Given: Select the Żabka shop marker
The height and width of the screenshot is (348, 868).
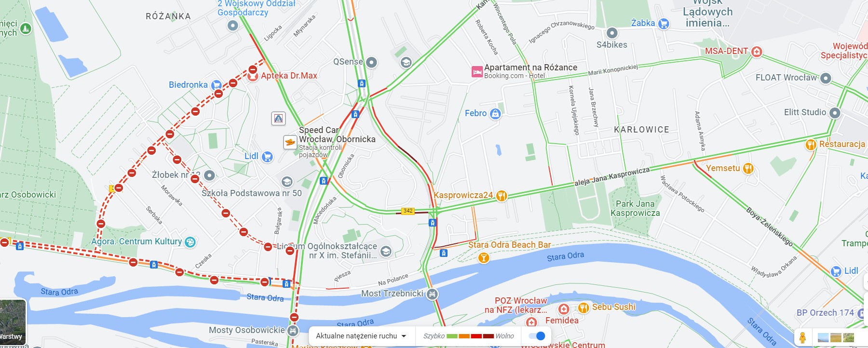Looking at the screenshot, I should 664,23.
